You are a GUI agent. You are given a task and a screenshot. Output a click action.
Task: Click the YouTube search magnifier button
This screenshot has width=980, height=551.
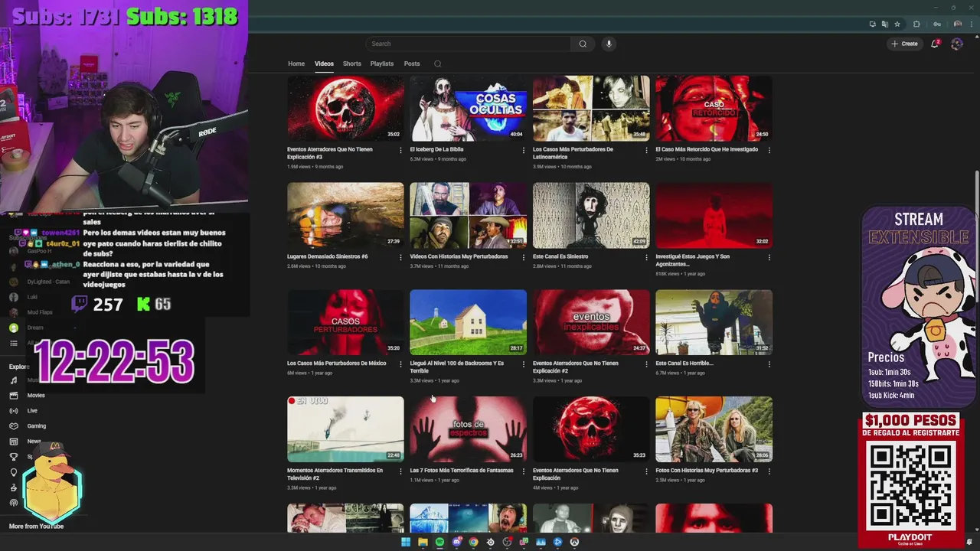[x=583, y=44]
